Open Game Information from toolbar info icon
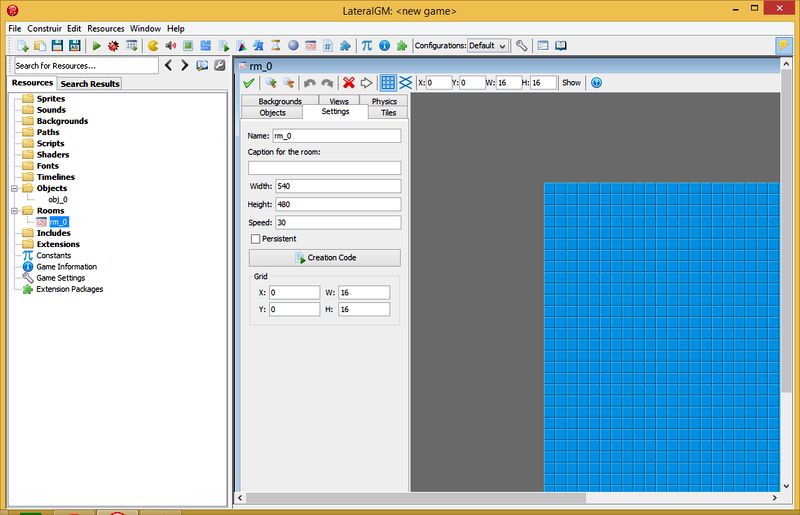 (x=384, y=46)
